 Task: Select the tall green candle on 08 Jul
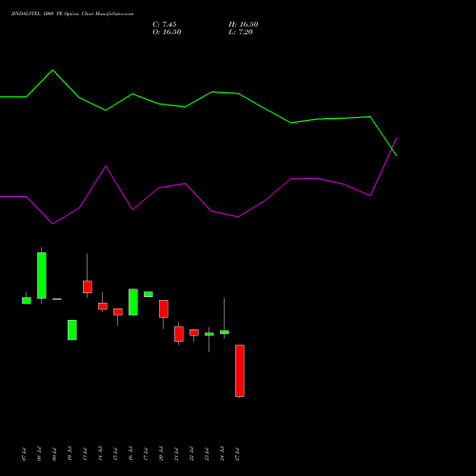[x=42, y=275]
